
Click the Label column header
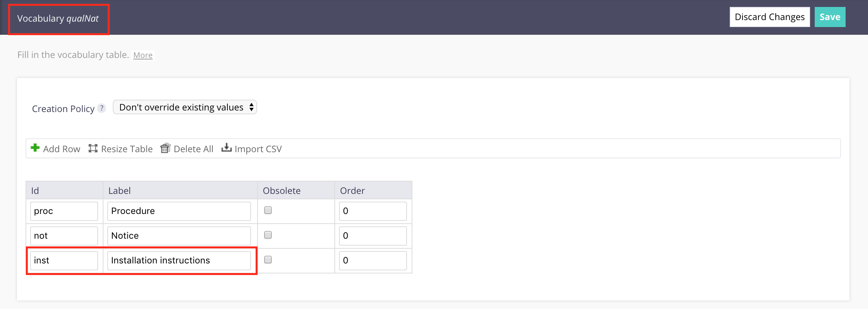pyautogui.click(x=180, y=190)
